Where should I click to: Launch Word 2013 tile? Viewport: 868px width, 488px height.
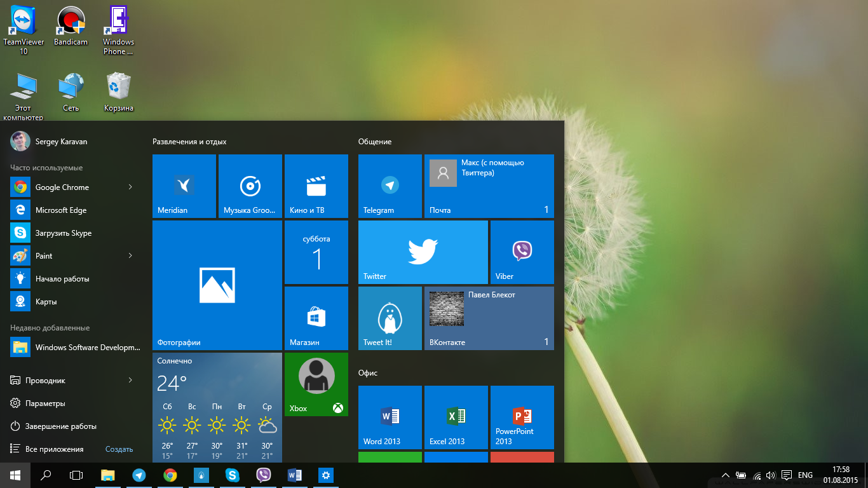pos(390,417)
